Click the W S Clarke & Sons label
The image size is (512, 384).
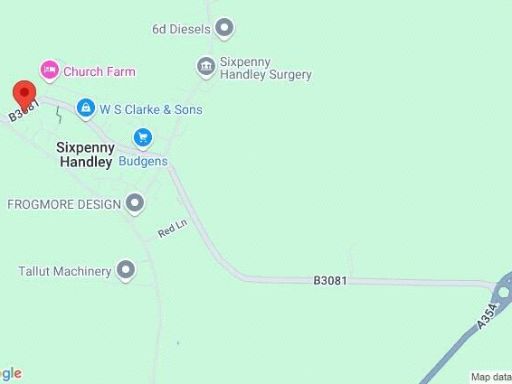tap(151, 110)
